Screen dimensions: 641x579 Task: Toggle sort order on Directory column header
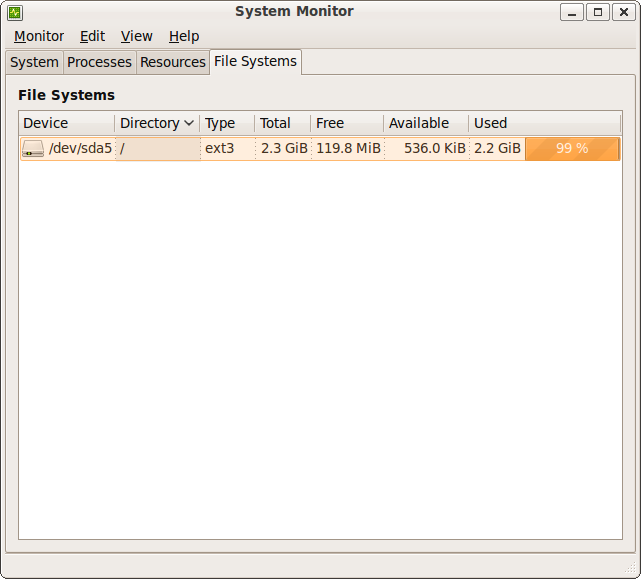coord(157,123)
